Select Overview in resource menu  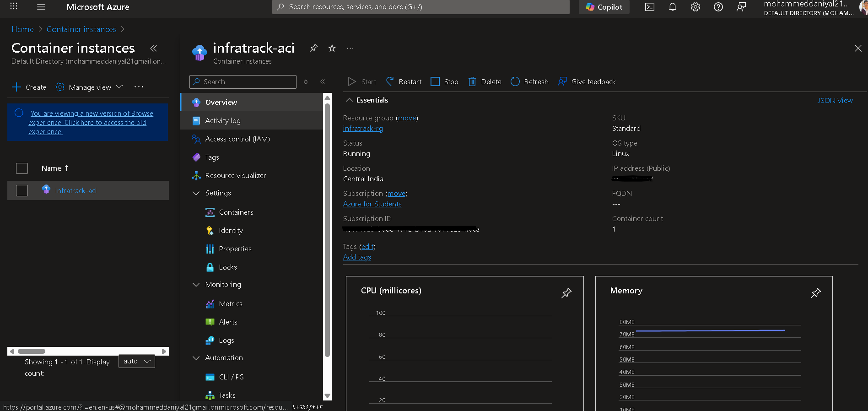pyautogui.click(x=252, y=102)
